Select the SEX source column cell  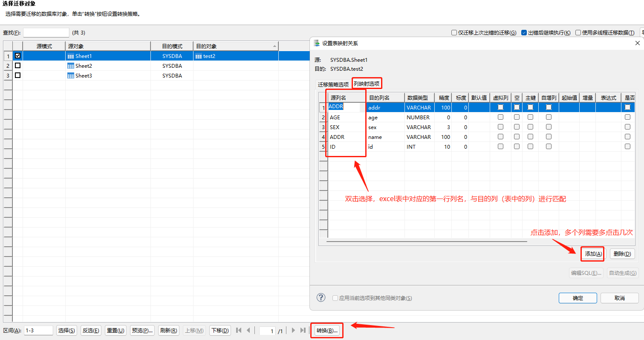pos(347,127)
